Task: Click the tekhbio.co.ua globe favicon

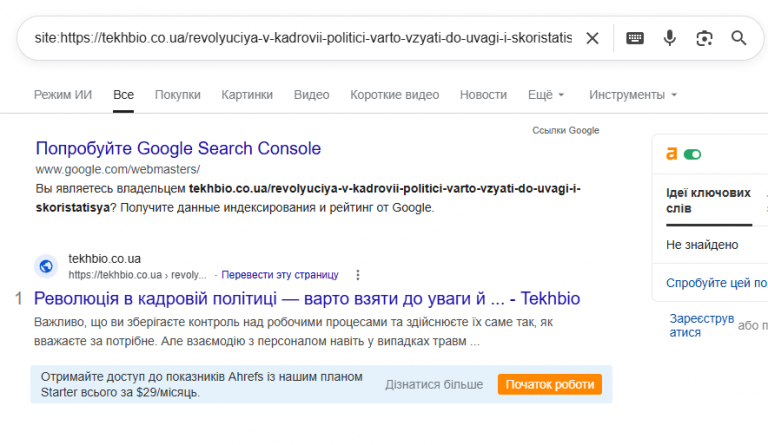Action: [x=46, y=266]
